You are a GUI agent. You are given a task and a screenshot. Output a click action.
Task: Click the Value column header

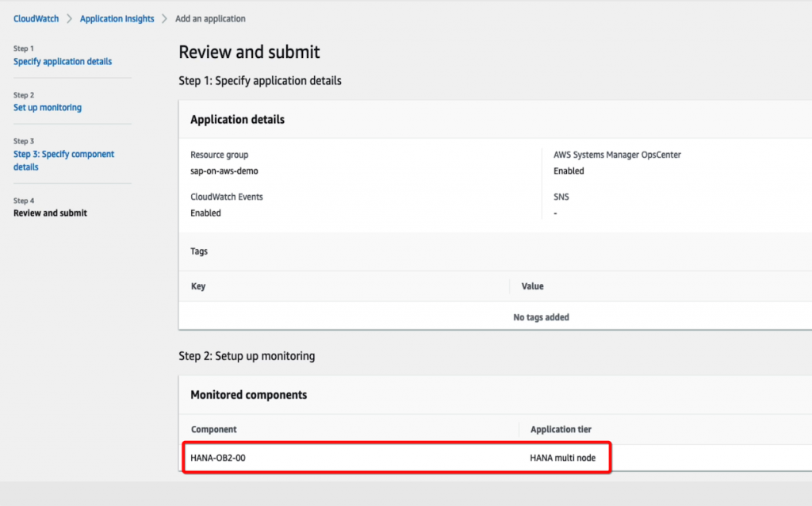pos(532,286)
